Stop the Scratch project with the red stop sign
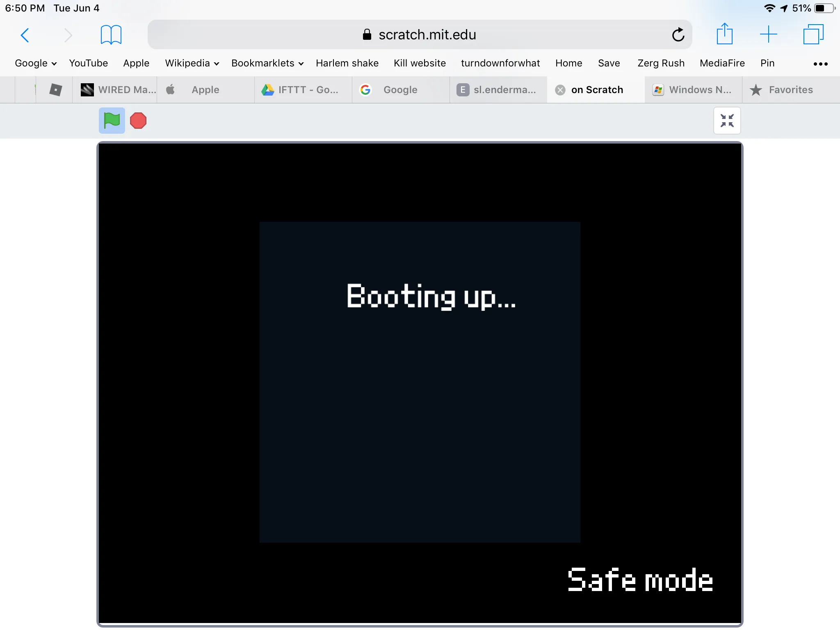 point(138,120)
